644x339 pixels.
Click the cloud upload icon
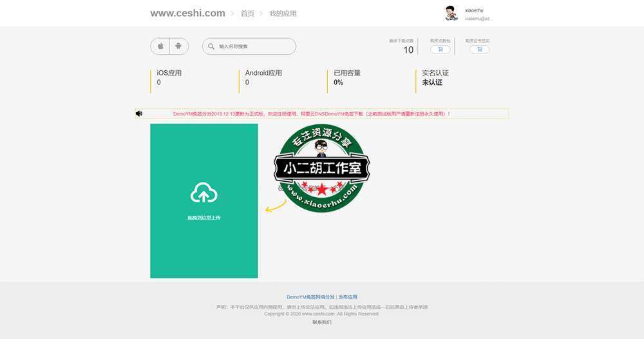tap(204, 193)
